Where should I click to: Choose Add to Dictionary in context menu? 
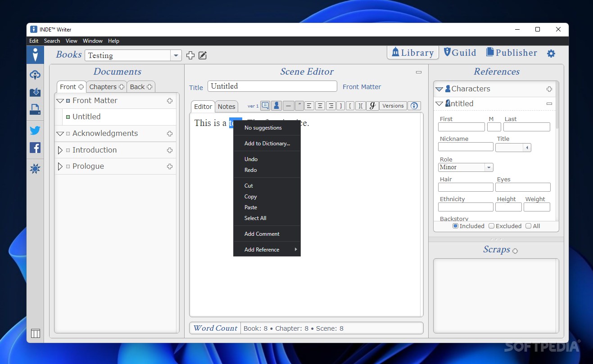pos(267,144)
